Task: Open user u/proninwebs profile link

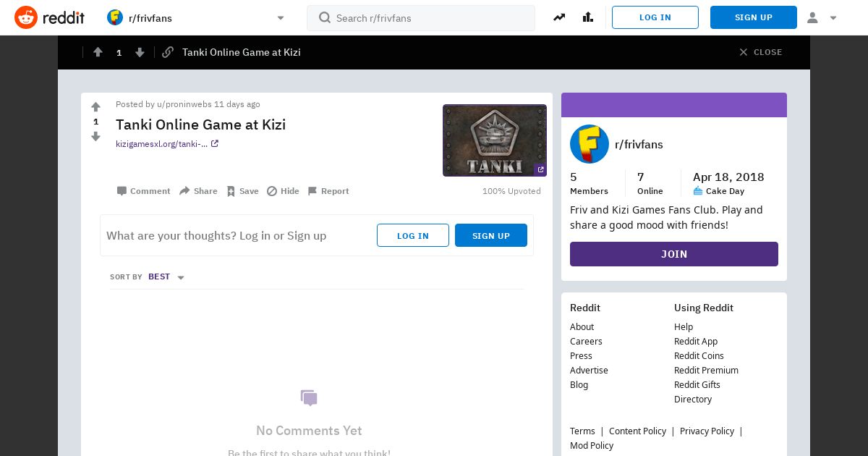Action: [x=184, y=104]
